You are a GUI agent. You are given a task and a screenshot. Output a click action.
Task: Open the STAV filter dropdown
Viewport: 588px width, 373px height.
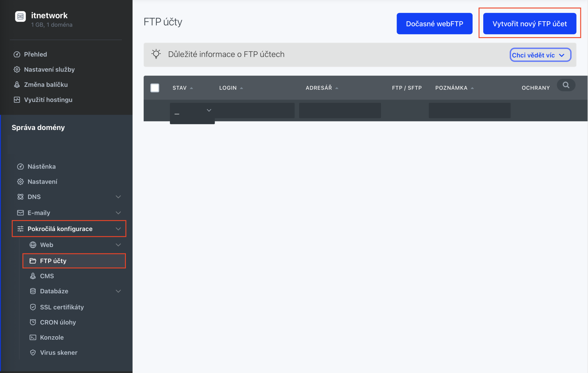pyautogui.click(x=192, y=111)
